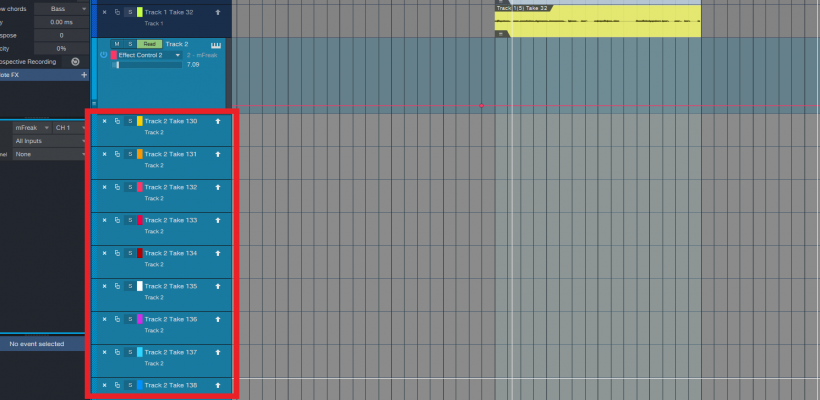
Task: Duplicate the Track 2 Take 135 layer
Action: click(x=117, y=286)
